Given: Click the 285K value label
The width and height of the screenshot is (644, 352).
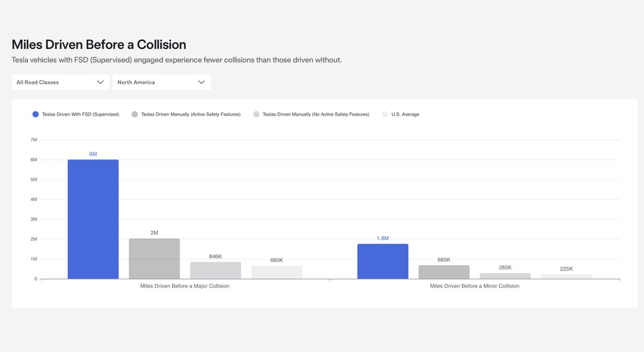Looking at the screenshot, I should point(505,267).
